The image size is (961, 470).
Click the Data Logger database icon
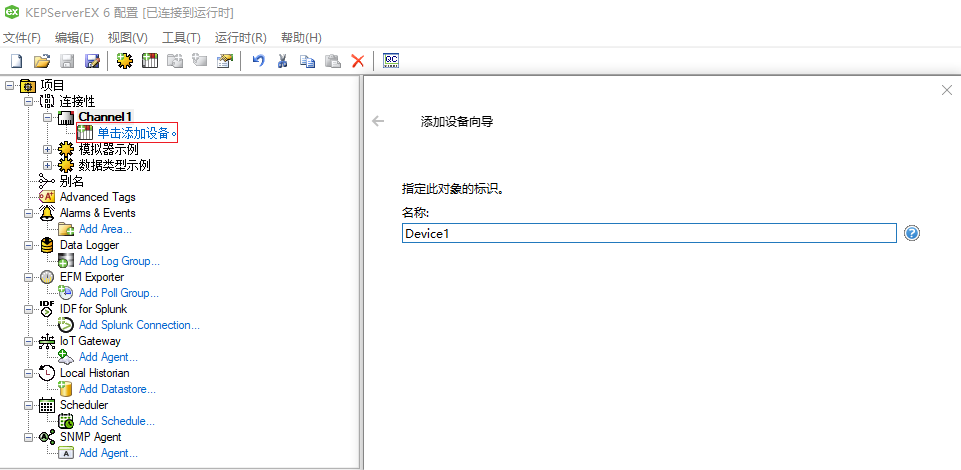(47, 244)
